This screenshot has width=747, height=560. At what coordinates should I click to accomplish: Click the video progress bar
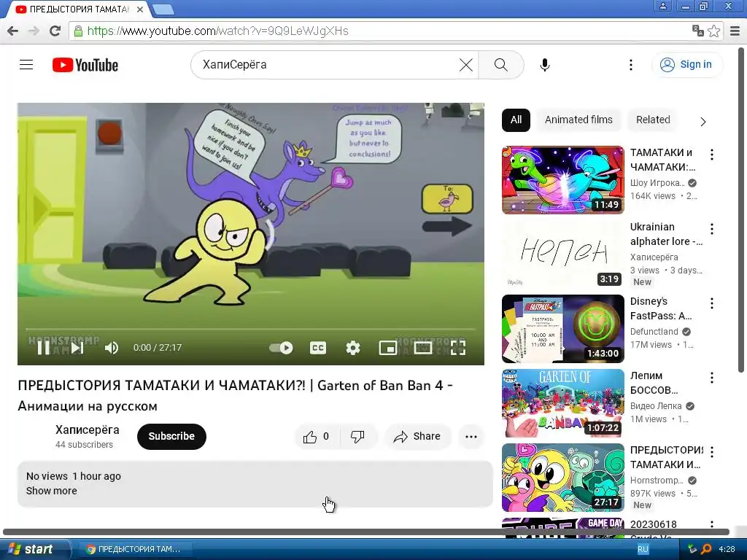coord(251,329)
